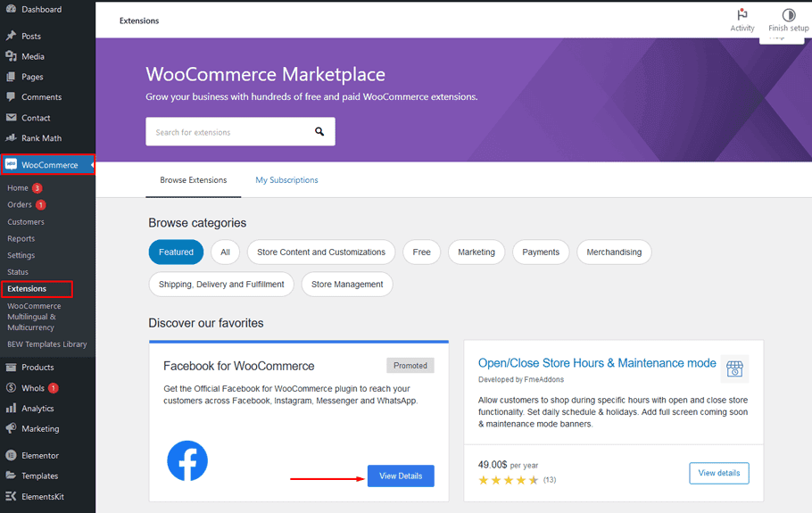Click the Contact envelope icon
Screen dimensions: 812x513
point(11,118)
